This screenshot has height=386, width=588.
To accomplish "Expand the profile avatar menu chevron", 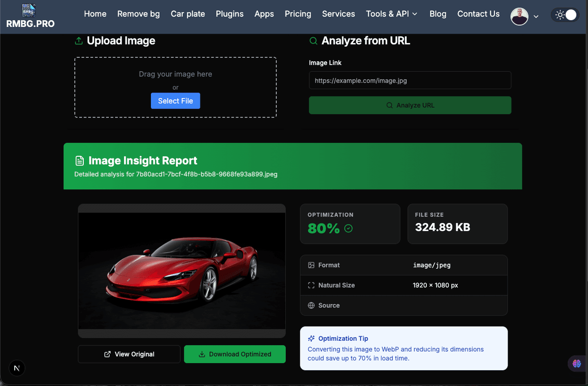I will 536,16.
